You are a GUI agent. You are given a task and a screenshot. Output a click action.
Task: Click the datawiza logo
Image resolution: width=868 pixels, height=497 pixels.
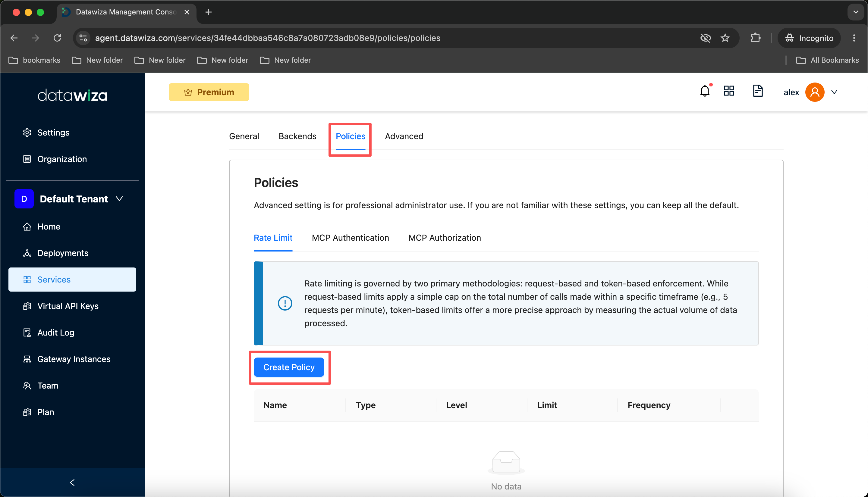pos(72,95)
